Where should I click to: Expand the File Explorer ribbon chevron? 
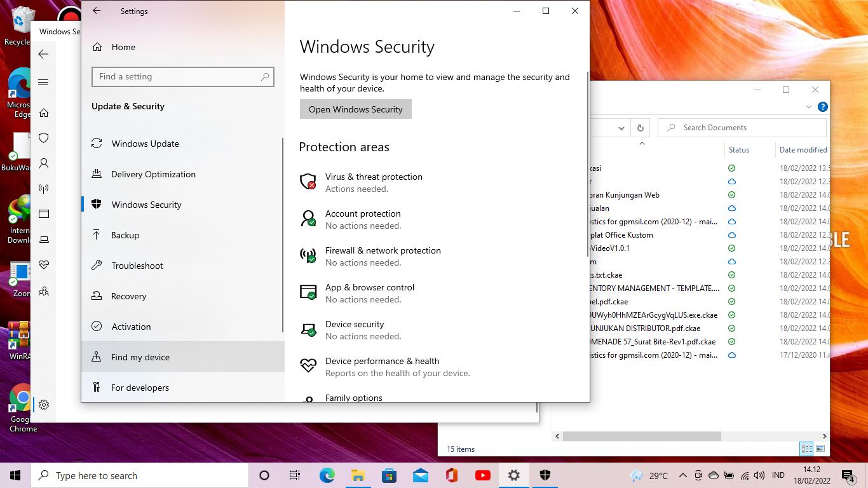(x=809, y=107)
